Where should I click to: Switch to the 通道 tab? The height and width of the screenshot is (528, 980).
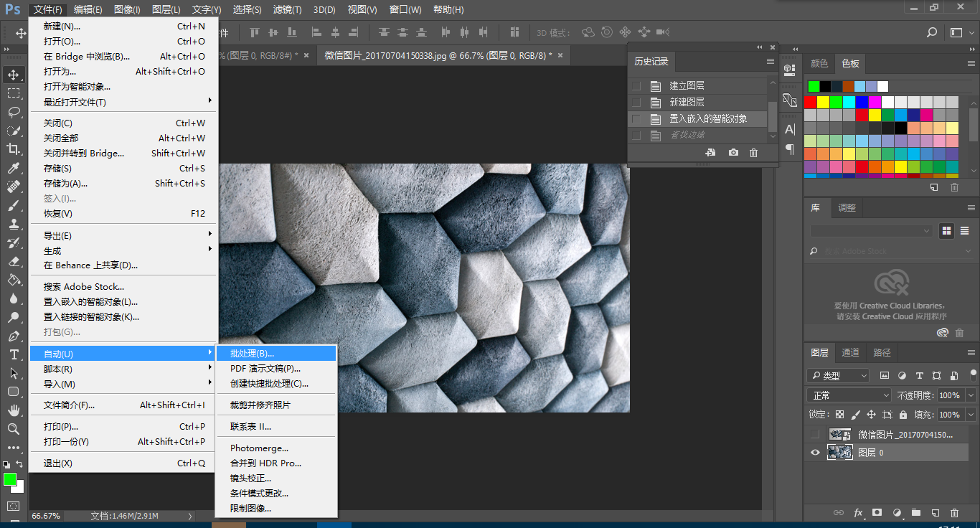pos(850,352)
